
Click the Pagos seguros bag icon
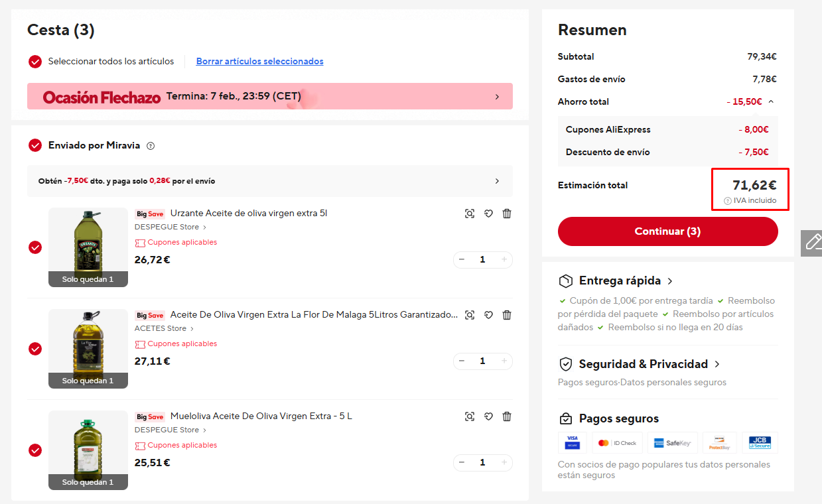pyautogui.click(x=566, y=418)
